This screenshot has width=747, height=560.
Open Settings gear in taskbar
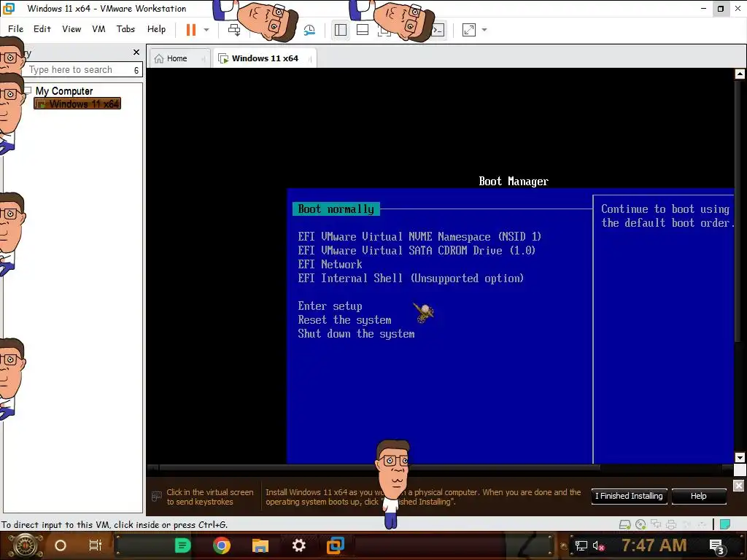click(x=298, y=545)
